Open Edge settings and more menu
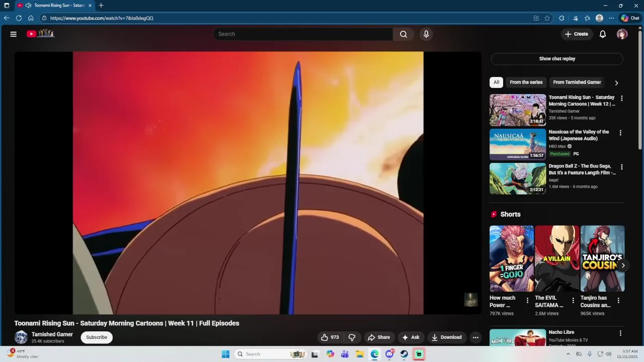Screen dimensions: 644x362 611,18
